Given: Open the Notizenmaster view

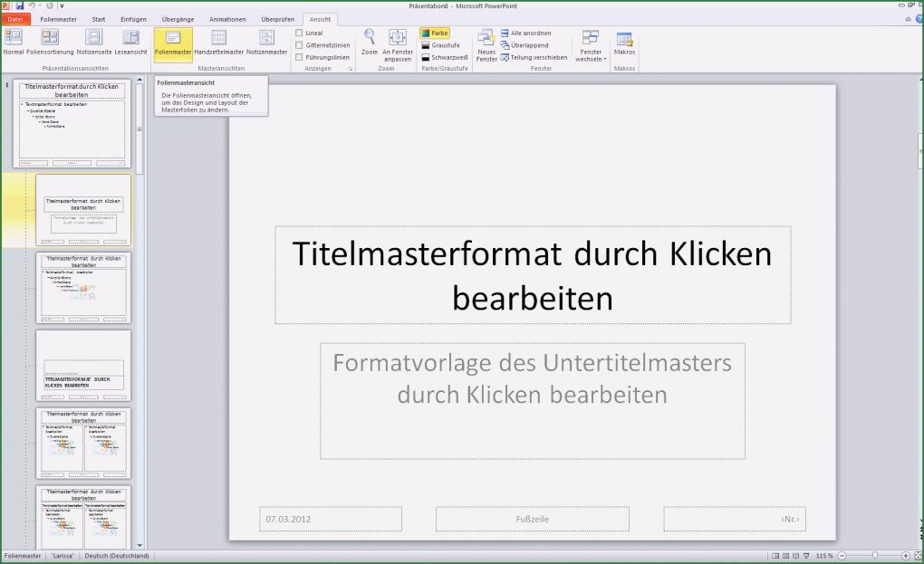Looking at the screenshot, I should coord(266,43).
